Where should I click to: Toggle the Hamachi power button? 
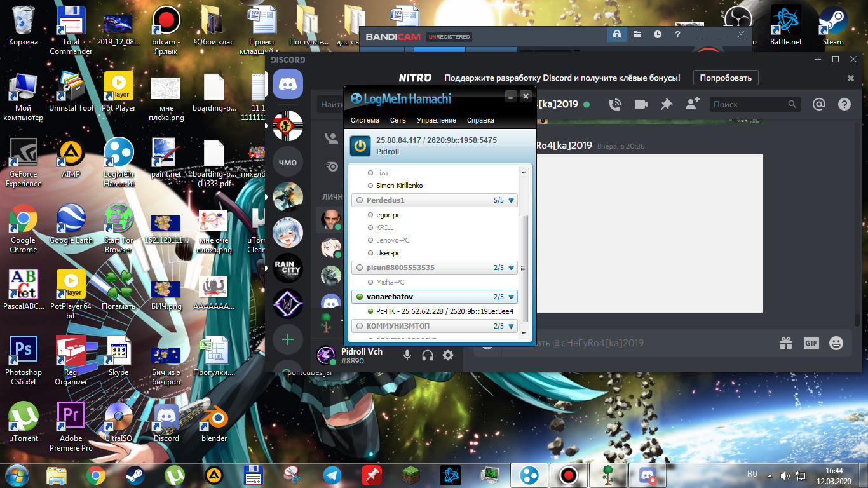pos(360,146)
